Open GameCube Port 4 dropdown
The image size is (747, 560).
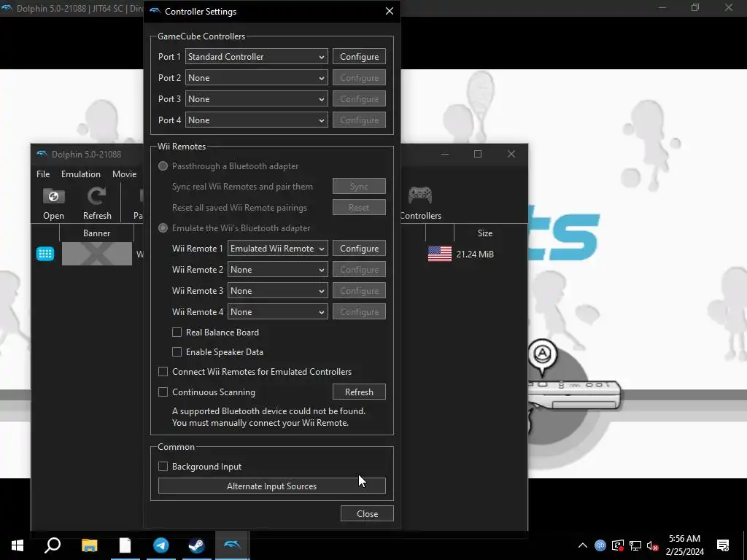tap(256, 120)
